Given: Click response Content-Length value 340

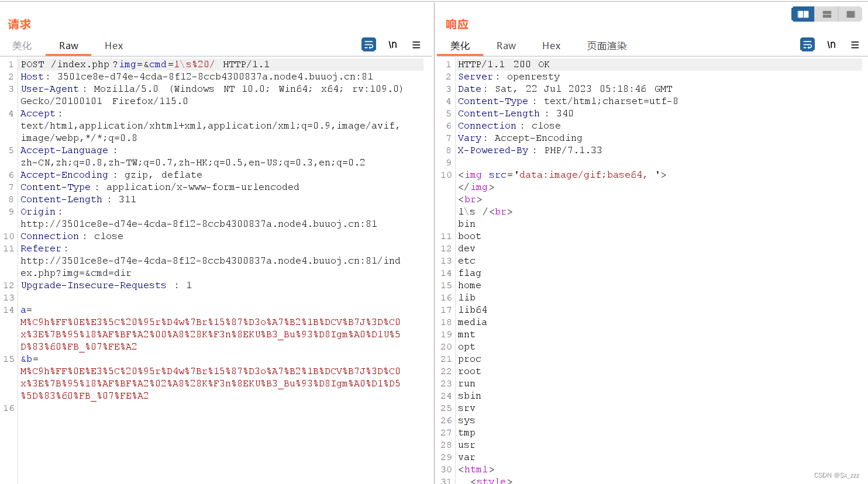Looking at the screenshot, I should (x=565, y=113).
